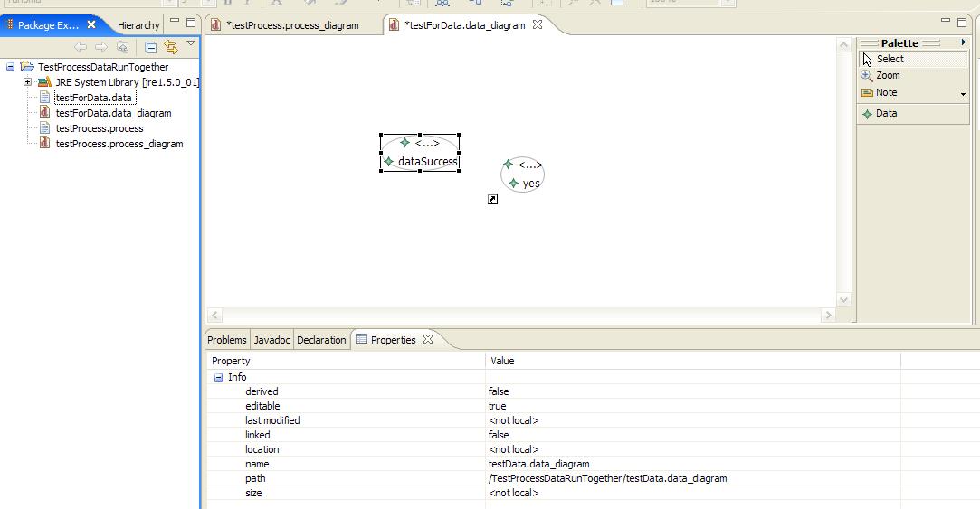Open Package Explorer view menu triangle
The height and width of the screenshot is (509, 980).
coord(191,44)
